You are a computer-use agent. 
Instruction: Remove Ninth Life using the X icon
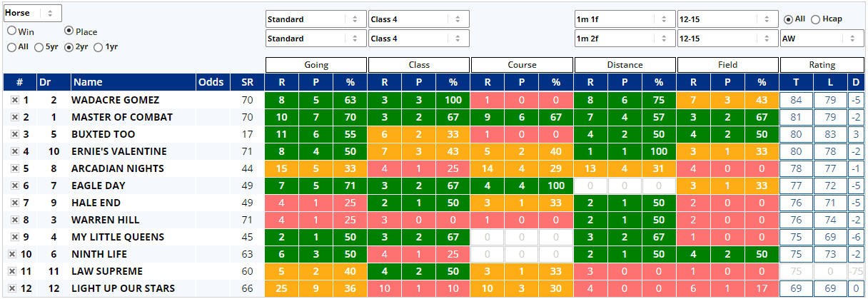click(x=12, y=255)
